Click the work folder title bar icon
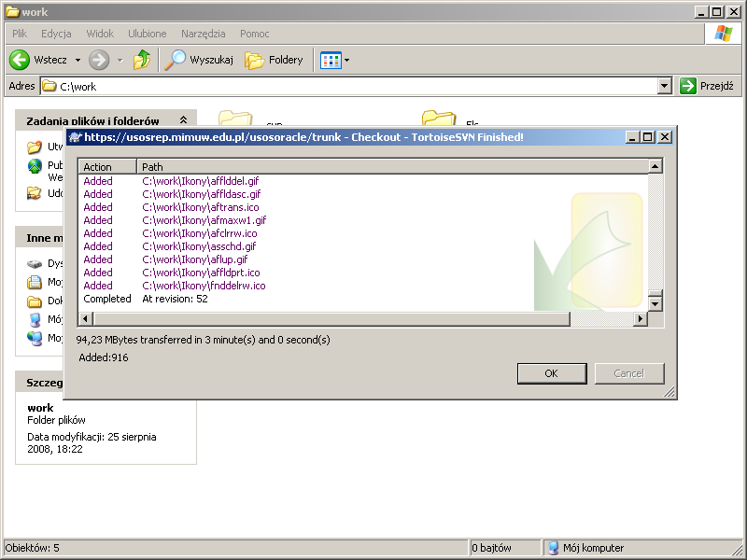 pos(12,12)
